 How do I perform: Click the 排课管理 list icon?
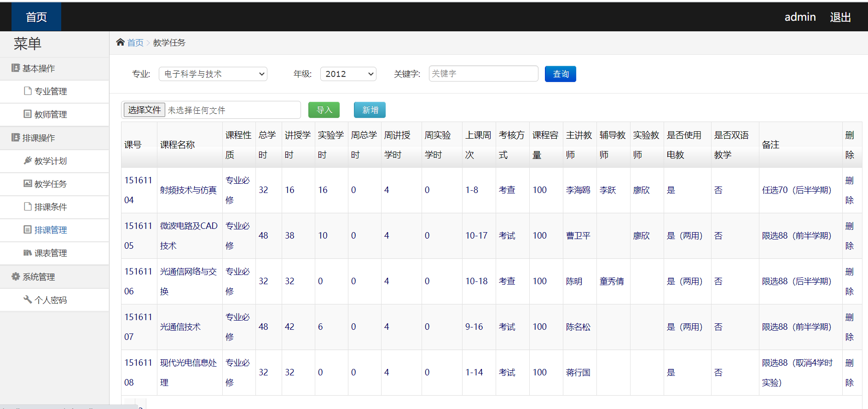pos(28,229)
